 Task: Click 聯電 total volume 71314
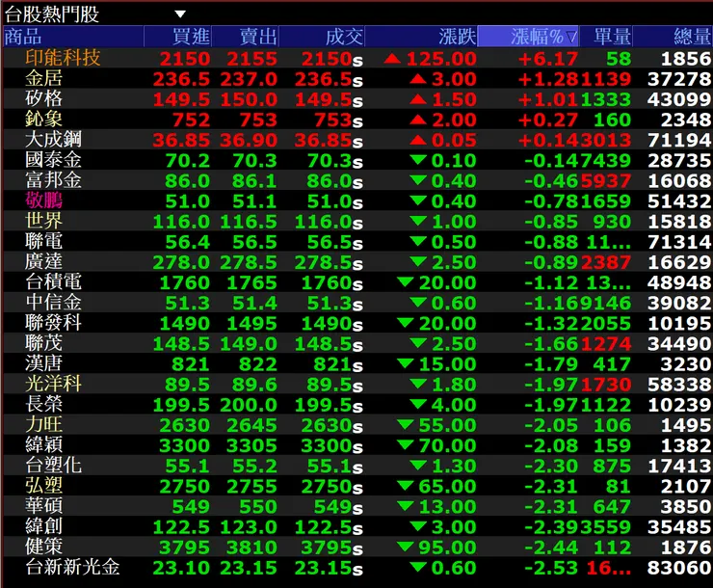tap(679, 242)
